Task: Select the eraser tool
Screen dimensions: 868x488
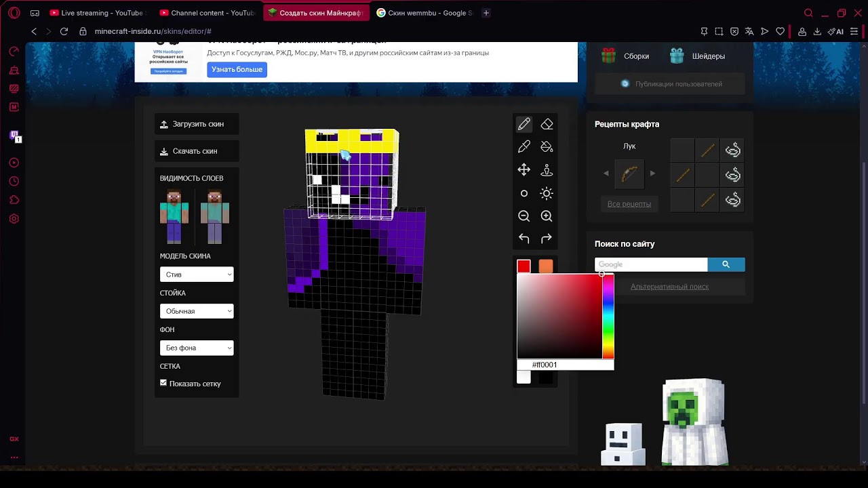Action: click(x=547, y=124)
